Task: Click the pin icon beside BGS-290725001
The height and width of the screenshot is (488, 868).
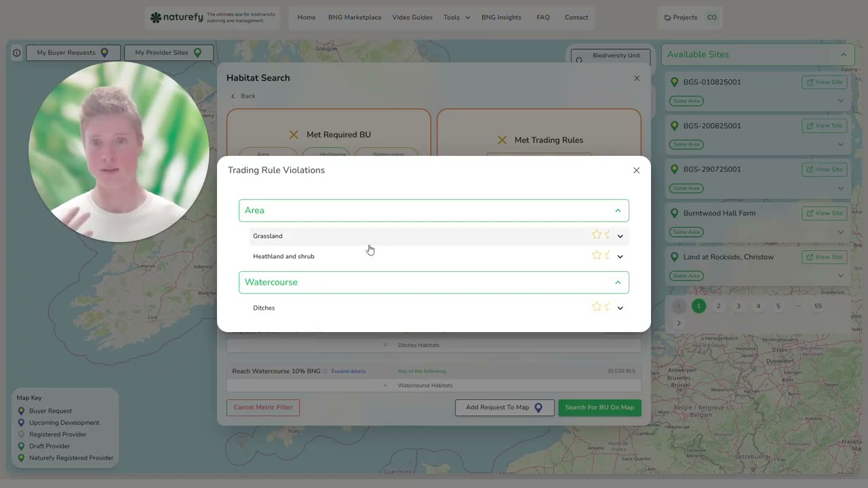Action: tap(674, 169)
